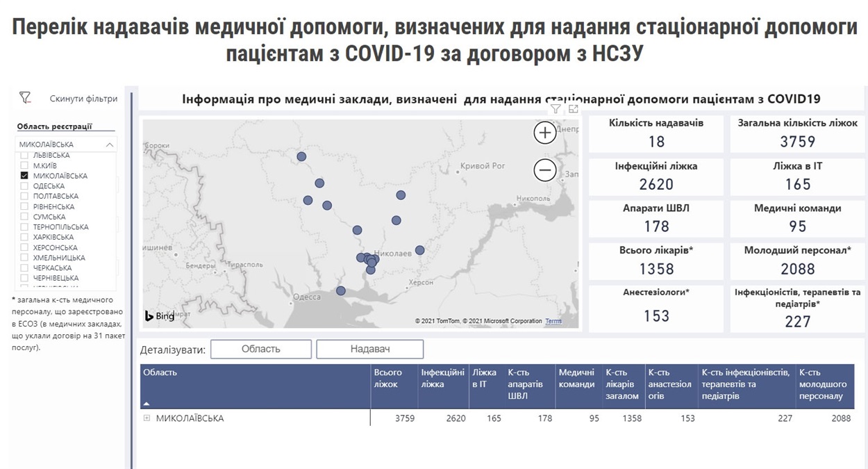The image size is (868, 469).
Task: Collapse the Область реєстрації dropdown chevron
Action: 110,145
